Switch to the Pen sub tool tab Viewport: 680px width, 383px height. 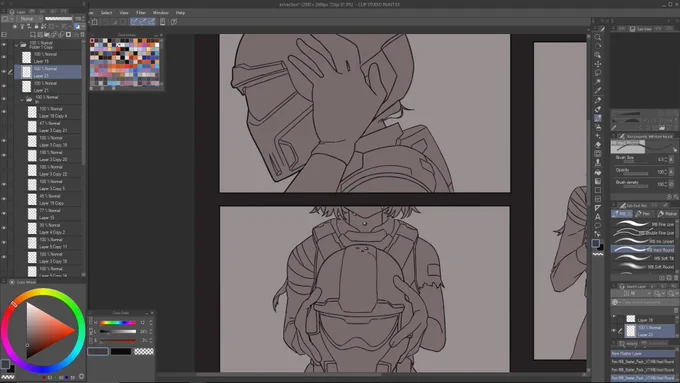click(x=643, y=214)
